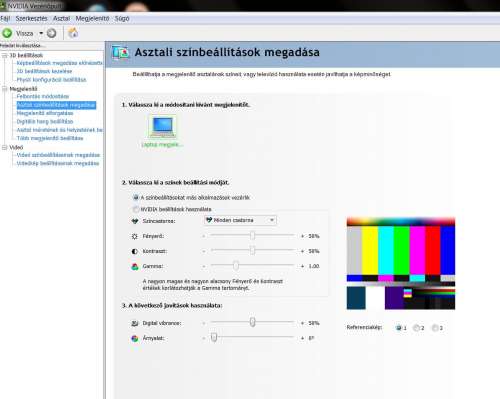500x399 pixels.
Task: Click the Gamma colour circles icon
Action: [x=135, y=266]
